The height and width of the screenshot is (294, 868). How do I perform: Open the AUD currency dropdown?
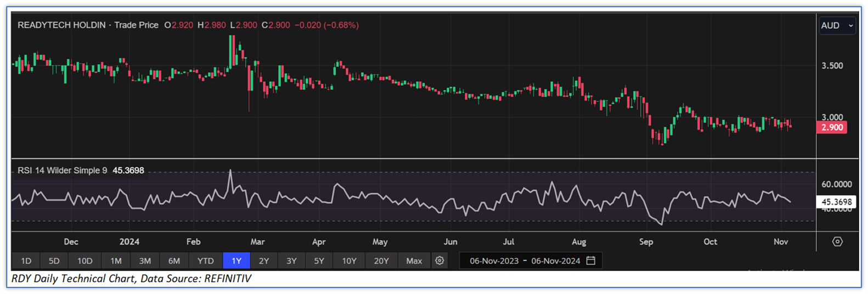point(837,26)
